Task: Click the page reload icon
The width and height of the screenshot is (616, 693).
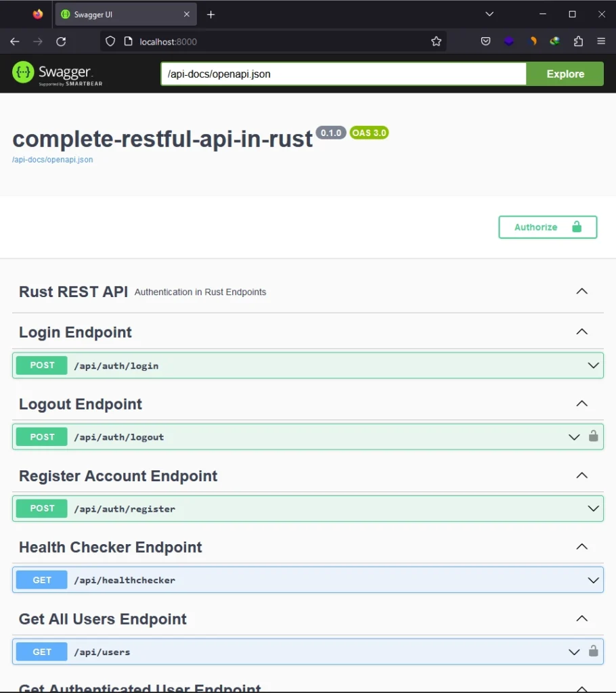Action: tap(61, 41)
